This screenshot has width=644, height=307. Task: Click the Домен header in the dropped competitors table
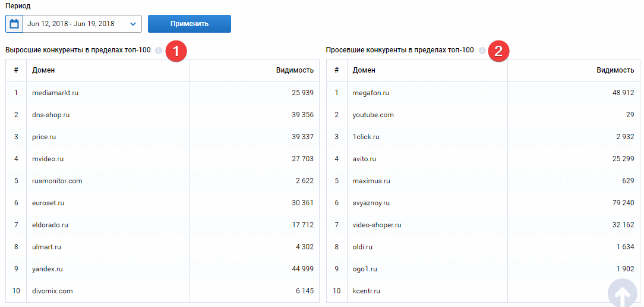click(364, 70)
